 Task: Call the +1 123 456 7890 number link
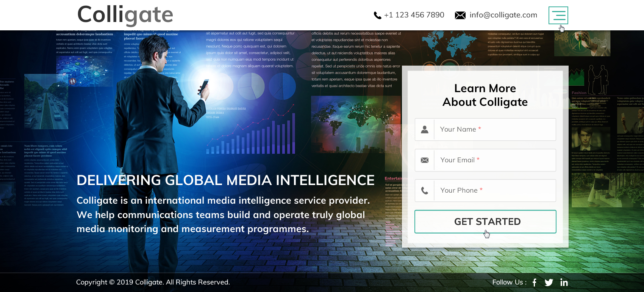tap(414, 15)
